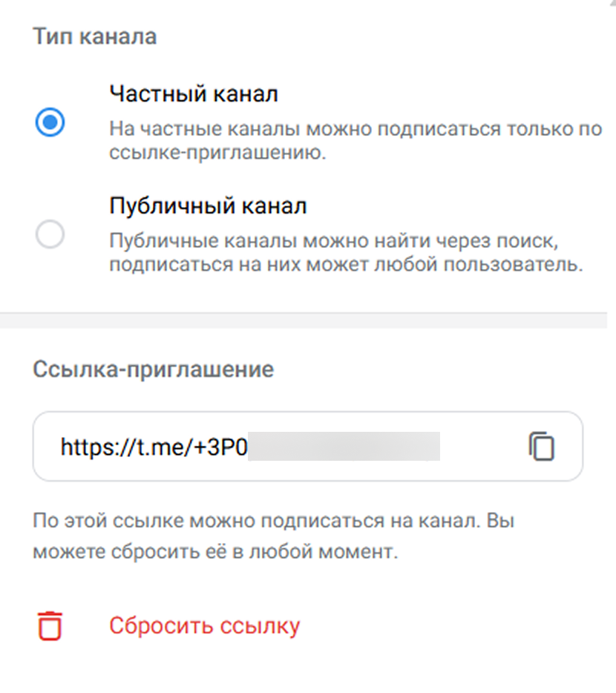This screenshot has height=693, width=616.
Task: Click the blurred part of the invite link
Action: coord(343,447)
